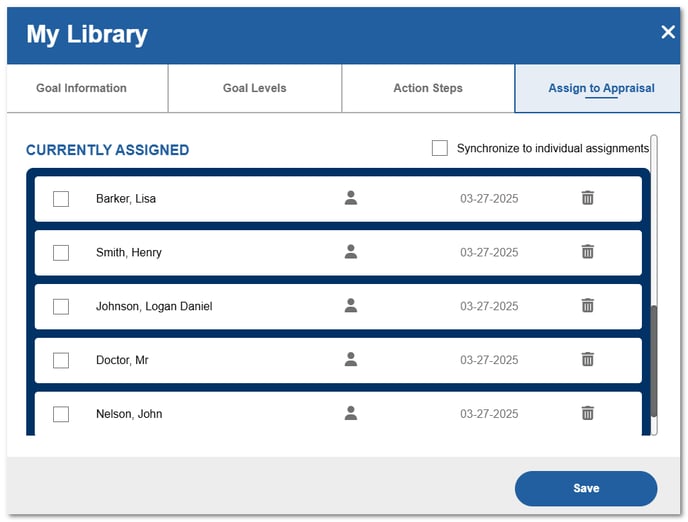This screenshot has height=522, width=688.
Task: Toggle the Nelson, John checkbox
Action: pyautogui.click(x=61, y=414)
